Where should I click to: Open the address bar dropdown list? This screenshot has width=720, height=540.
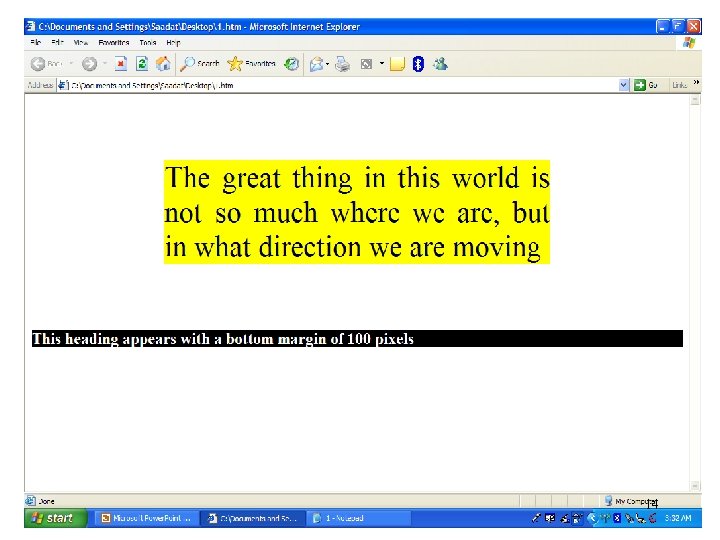623,85
